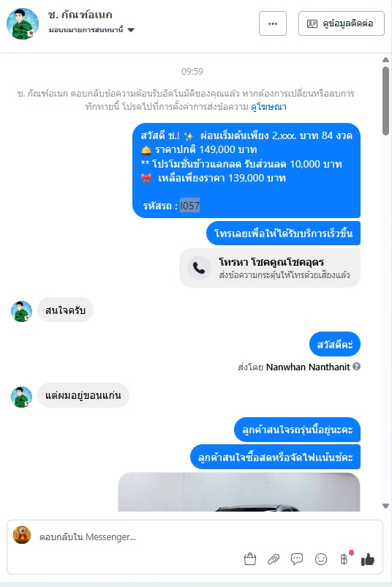Click the help icon beside Nanwhan Nanthanit
Image resolution: width=392 pixels, height=587 pixels.
coord(357,367)
